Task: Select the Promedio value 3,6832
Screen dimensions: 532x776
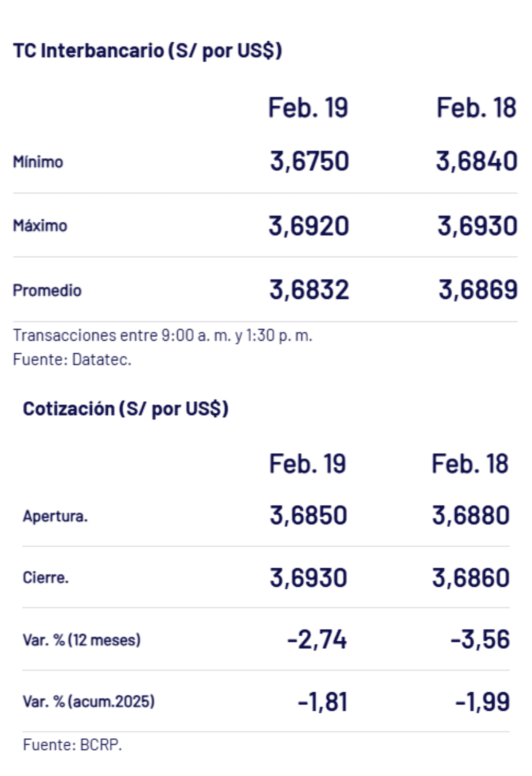Action: pyautogui.click(x=309, y=290)
